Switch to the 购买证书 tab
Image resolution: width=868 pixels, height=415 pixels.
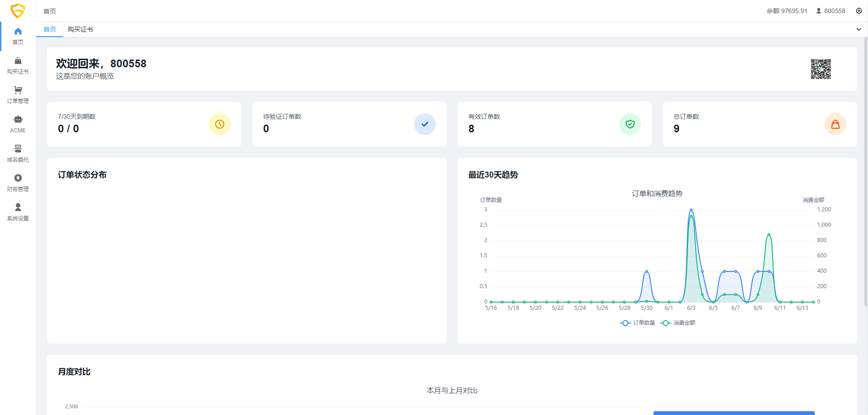pyautogui.click(x=80, y=29)
